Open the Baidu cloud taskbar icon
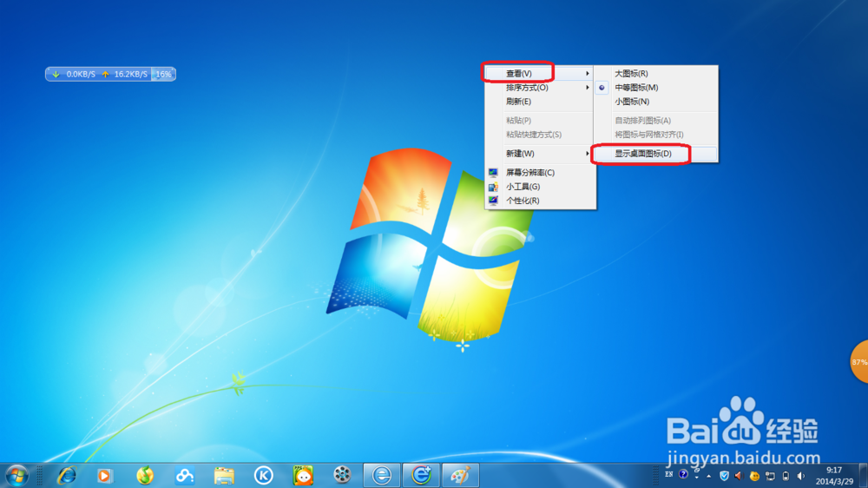 184,475
